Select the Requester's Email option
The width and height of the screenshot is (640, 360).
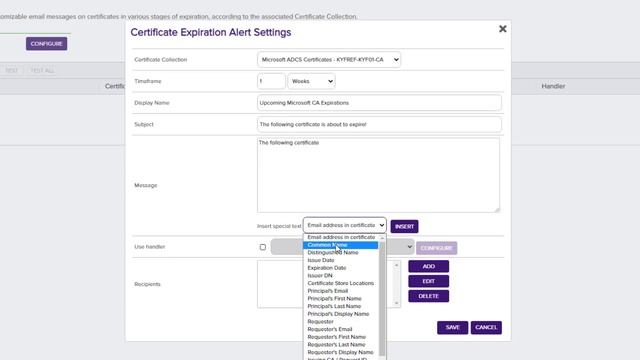[341, 329]
